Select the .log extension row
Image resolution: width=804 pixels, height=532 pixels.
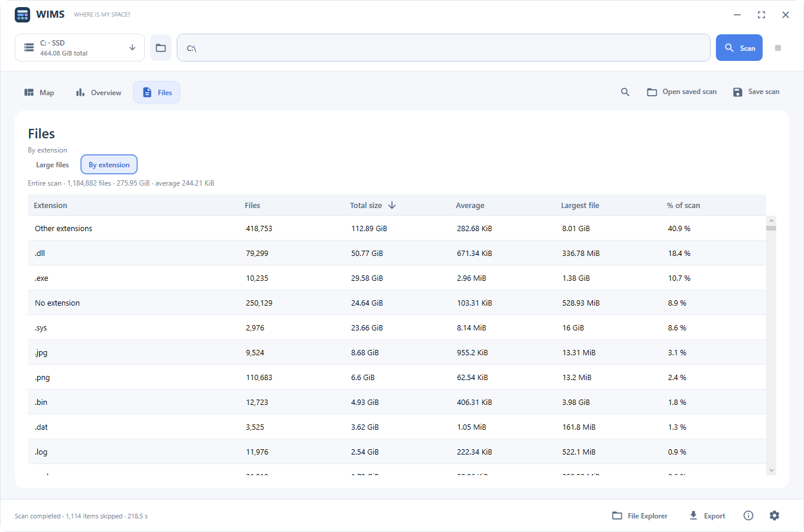(397, 452)
